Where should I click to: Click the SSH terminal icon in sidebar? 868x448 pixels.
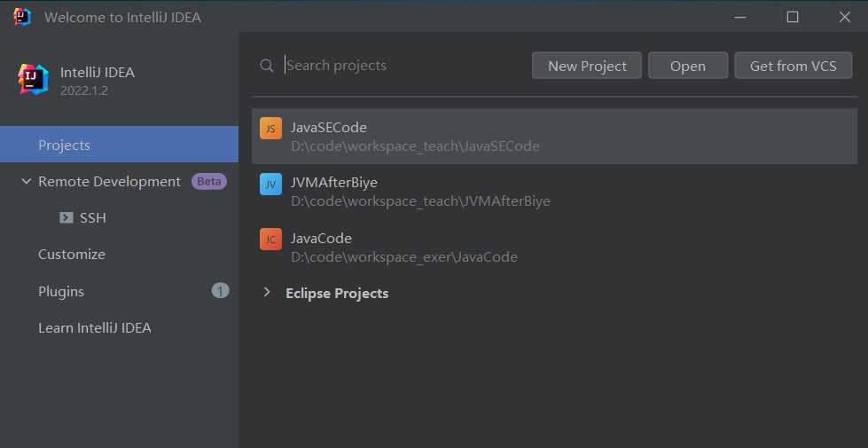(x=66, y=217)
